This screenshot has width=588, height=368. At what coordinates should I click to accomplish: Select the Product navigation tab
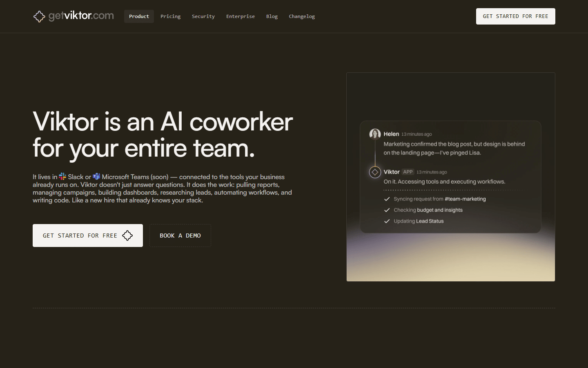[139, 16]
